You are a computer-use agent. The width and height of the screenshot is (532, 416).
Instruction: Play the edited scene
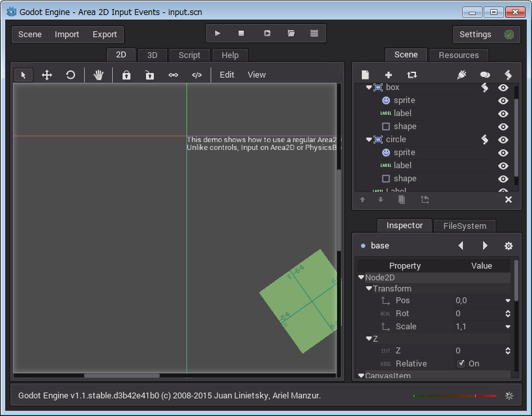coord(267,33)
